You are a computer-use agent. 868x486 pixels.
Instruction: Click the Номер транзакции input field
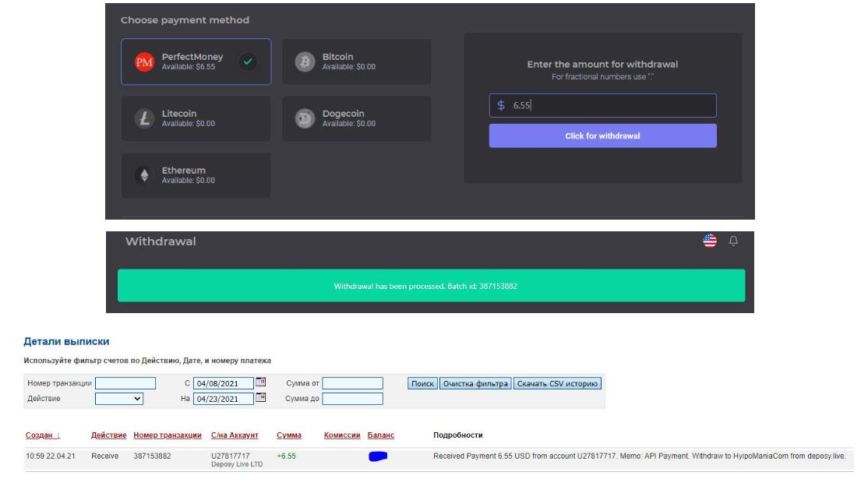coord(125,383)
